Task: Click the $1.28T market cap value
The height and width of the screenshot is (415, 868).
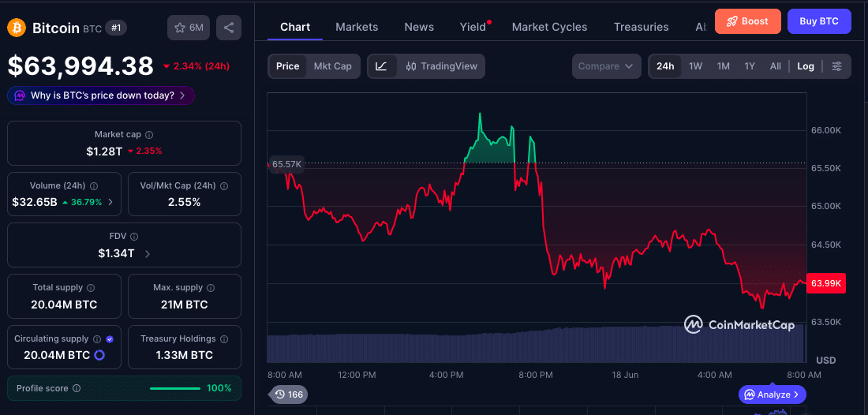Action: pos(104,151)
